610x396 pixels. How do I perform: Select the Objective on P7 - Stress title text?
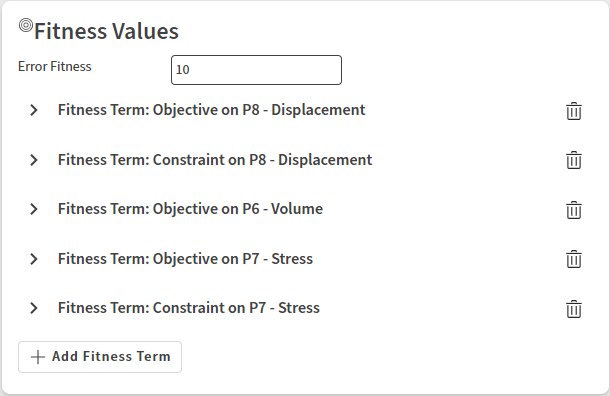tap(185, 259)
